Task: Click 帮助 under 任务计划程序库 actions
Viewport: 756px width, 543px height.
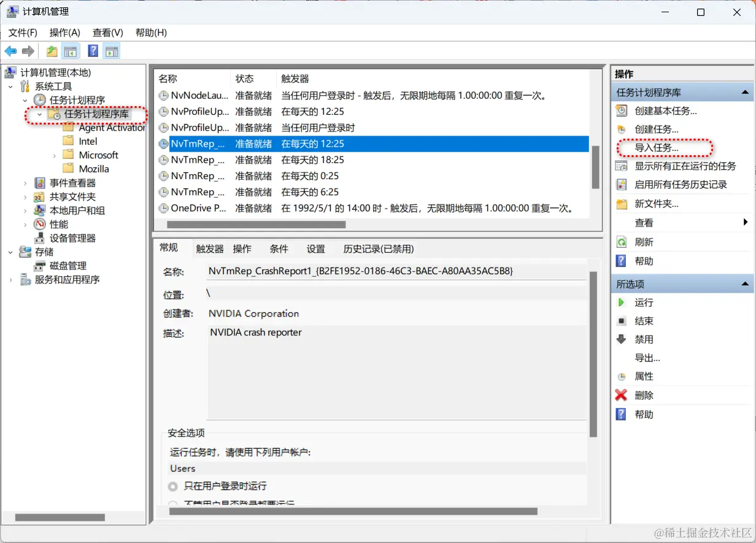Action: (644, 261)
